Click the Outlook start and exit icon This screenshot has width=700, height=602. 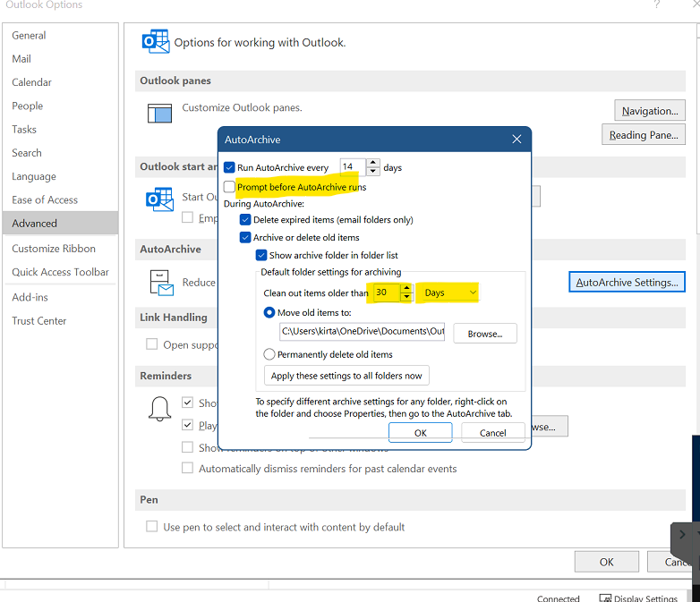[159, 199]
